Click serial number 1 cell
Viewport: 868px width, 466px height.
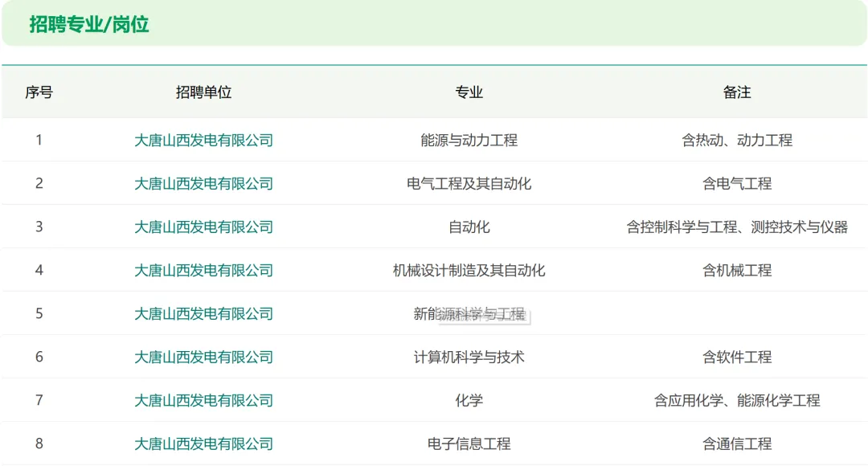coord(39,140)
